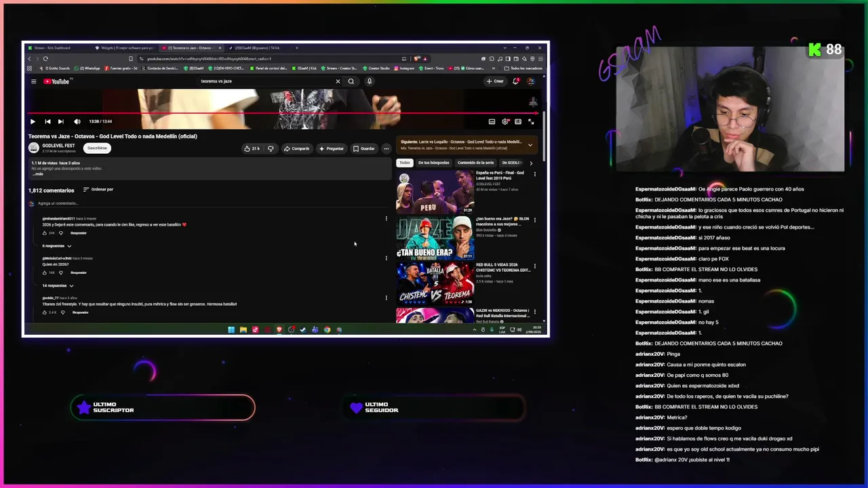
Task: Dislike the Teorema vs Jaze video
Action: click(271, 148)
